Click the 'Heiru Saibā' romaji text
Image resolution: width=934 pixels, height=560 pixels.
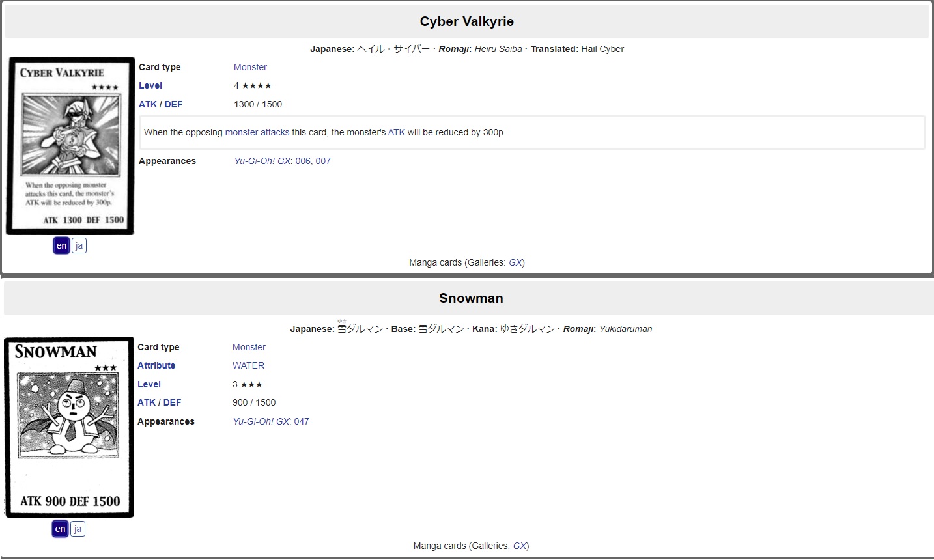click(x=498, y=49)
